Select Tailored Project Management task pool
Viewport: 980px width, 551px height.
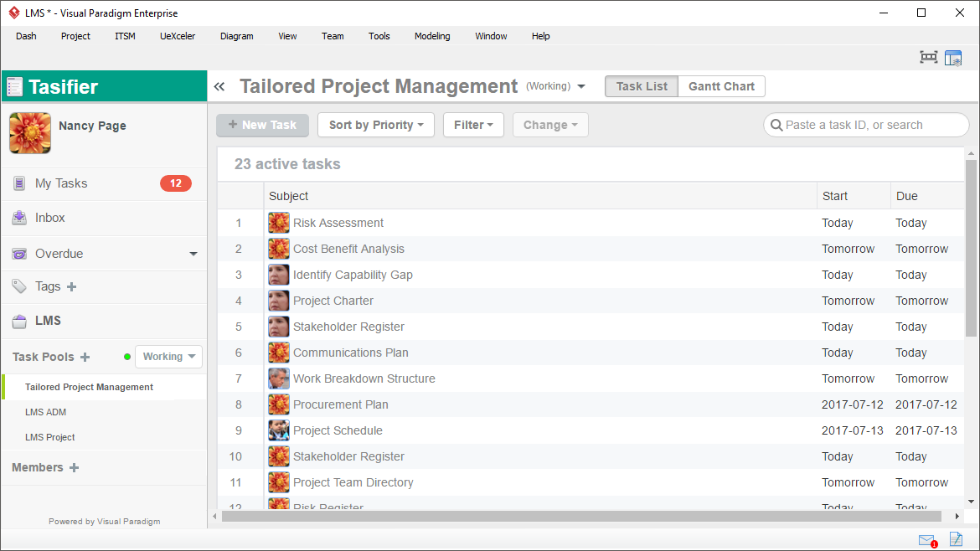point(105,387)
